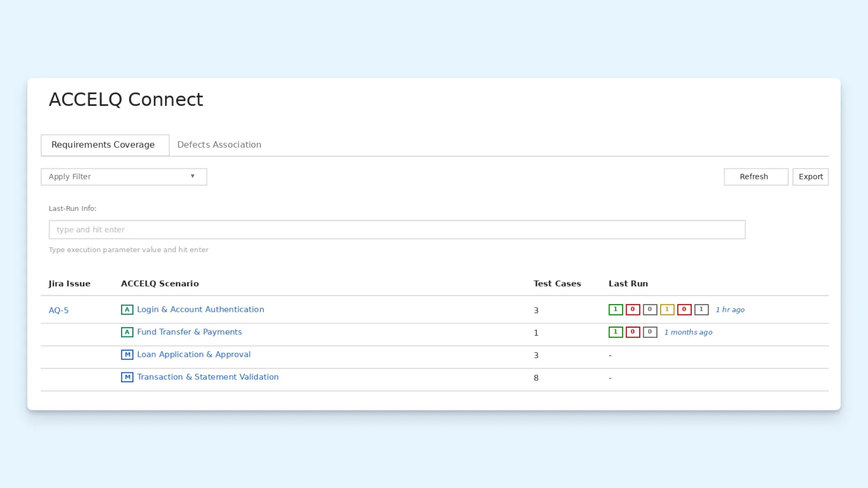Click the Last Run column header

coord(628,284)
